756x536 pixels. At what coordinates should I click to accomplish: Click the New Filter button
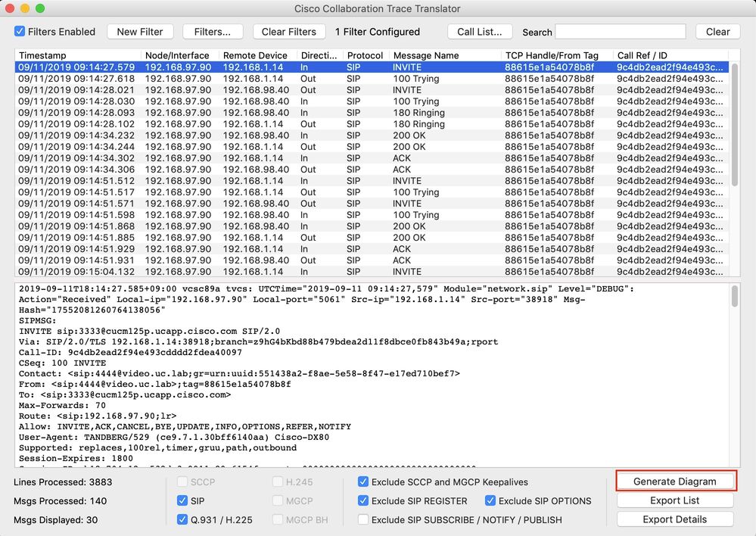click(x=140, y=32)
